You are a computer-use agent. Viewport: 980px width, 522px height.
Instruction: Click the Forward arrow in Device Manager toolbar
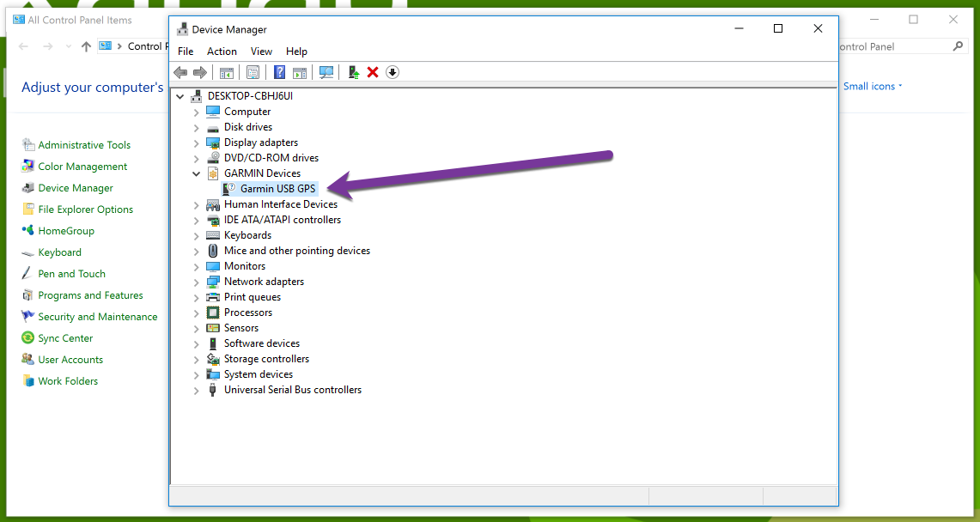[200, 72]
